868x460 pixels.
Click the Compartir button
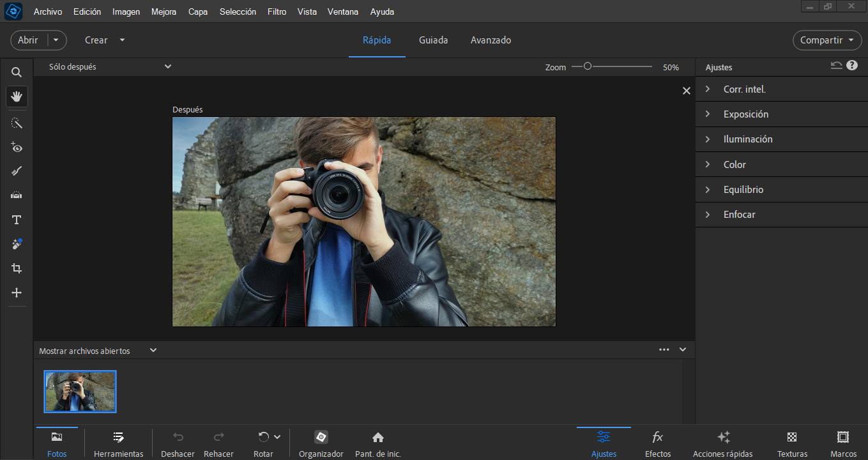pos(826,40)
